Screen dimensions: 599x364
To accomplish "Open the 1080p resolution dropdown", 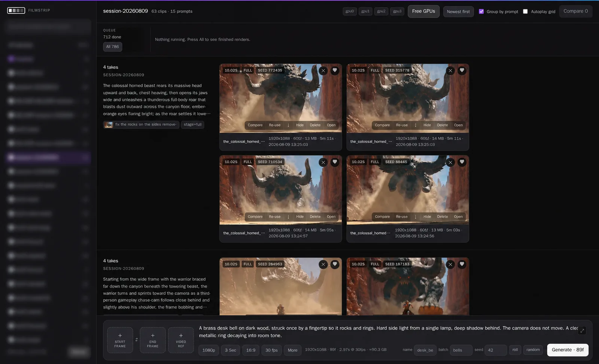I will (x=209, y=350).
